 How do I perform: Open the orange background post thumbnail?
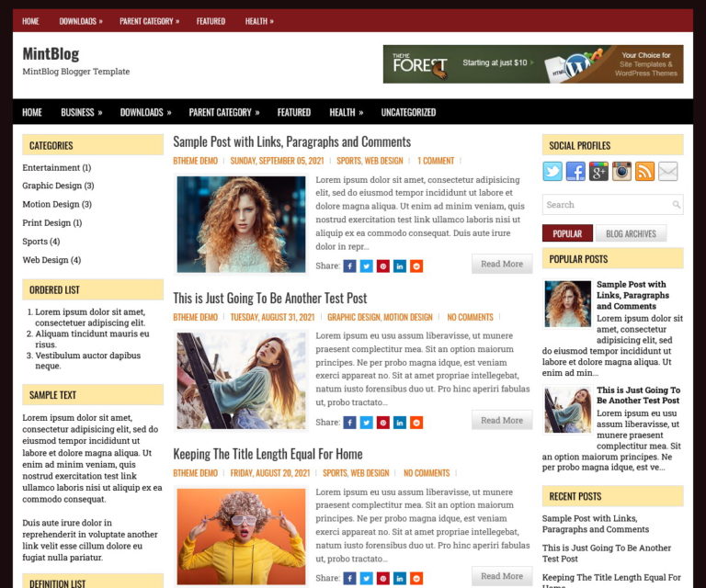241,537
